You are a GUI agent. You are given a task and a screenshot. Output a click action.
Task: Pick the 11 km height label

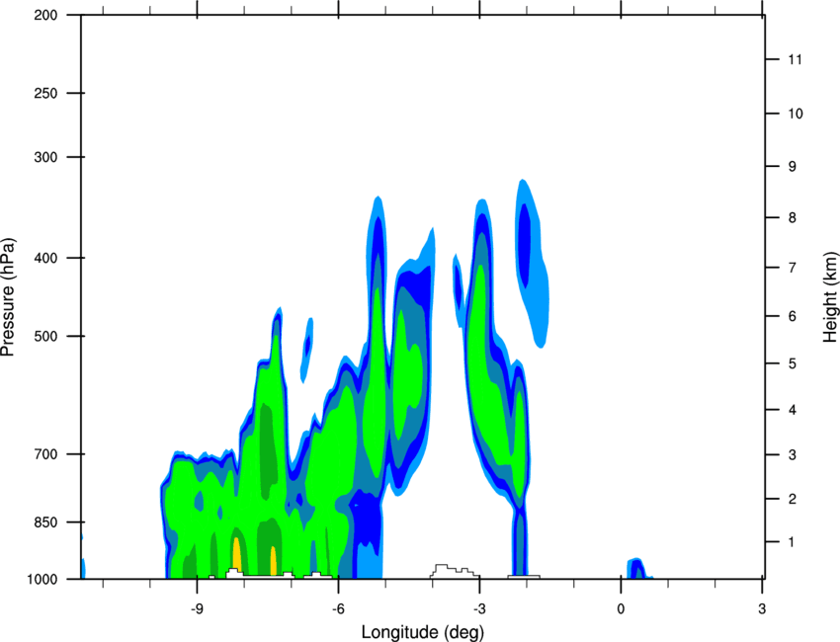pyautogui.click(x=795, y=59)
